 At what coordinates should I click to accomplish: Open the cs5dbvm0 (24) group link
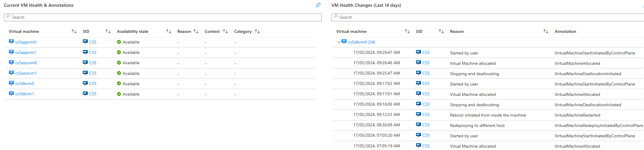pos(362,42)
